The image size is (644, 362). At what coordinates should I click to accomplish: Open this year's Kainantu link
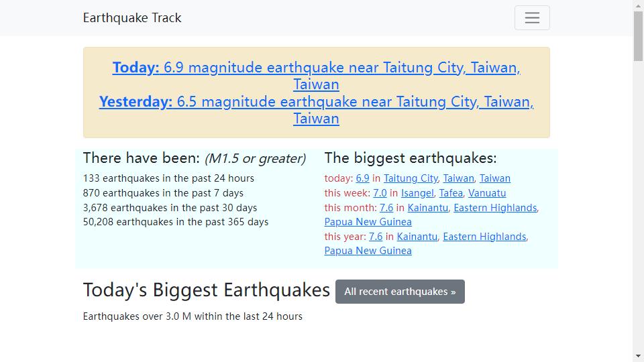tap(417, 237)
